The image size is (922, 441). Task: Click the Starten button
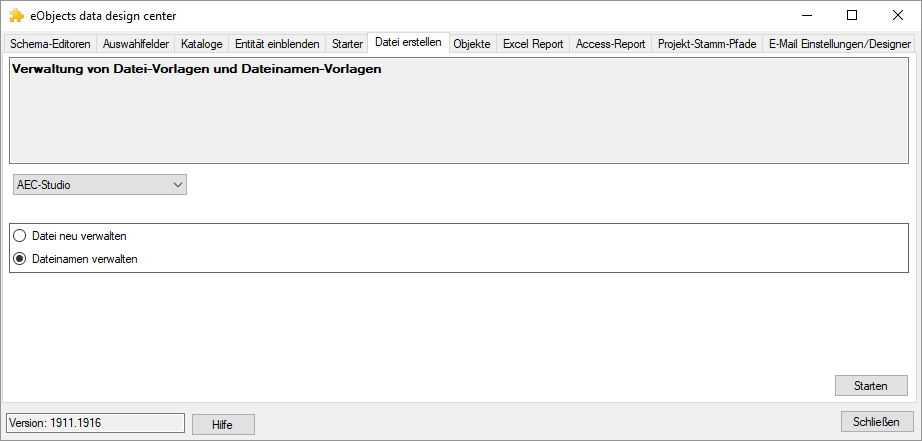871,386
